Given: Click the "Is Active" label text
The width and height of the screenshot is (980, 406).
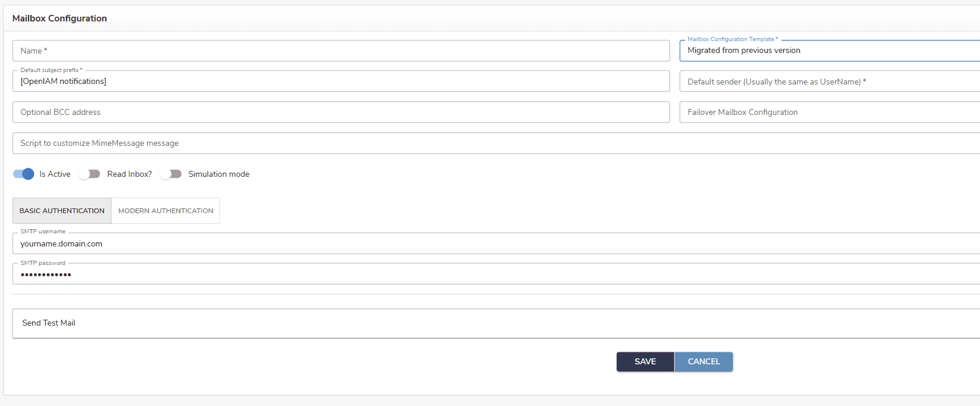Looking at the screenshot, I should (x=55, y=174).
